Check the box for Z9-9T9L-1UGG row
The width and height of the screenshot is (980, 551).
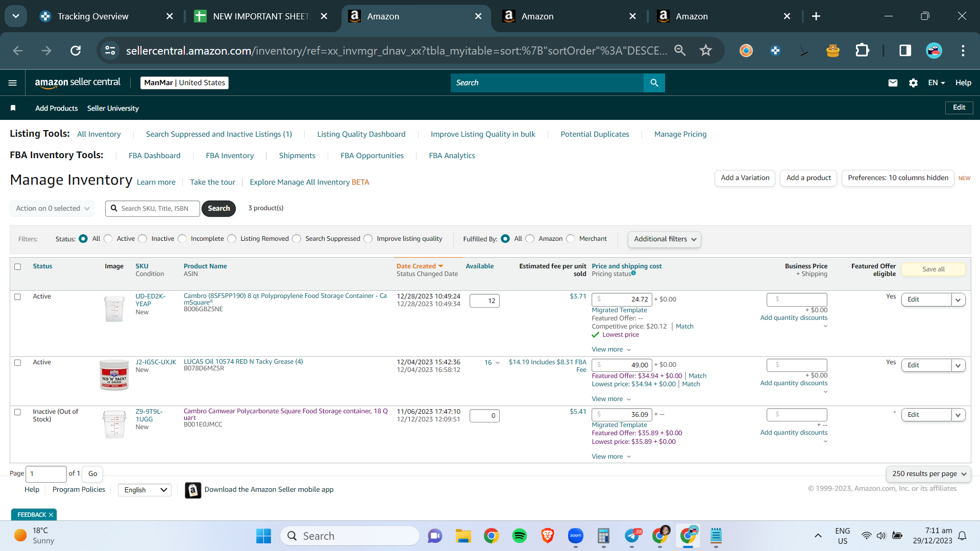18,412
